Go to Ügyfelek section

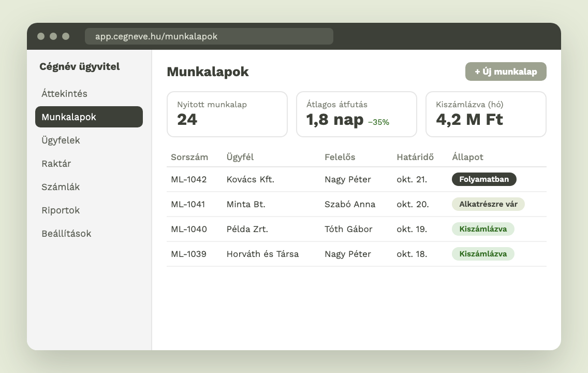(89, 140)
